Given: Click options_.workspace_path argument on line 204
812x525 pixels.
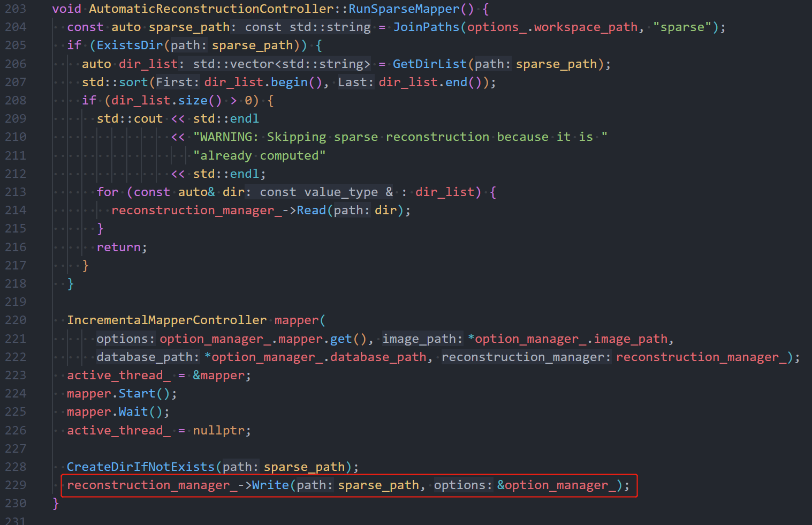Looking at the screenshot, I should tap(552, 27).
